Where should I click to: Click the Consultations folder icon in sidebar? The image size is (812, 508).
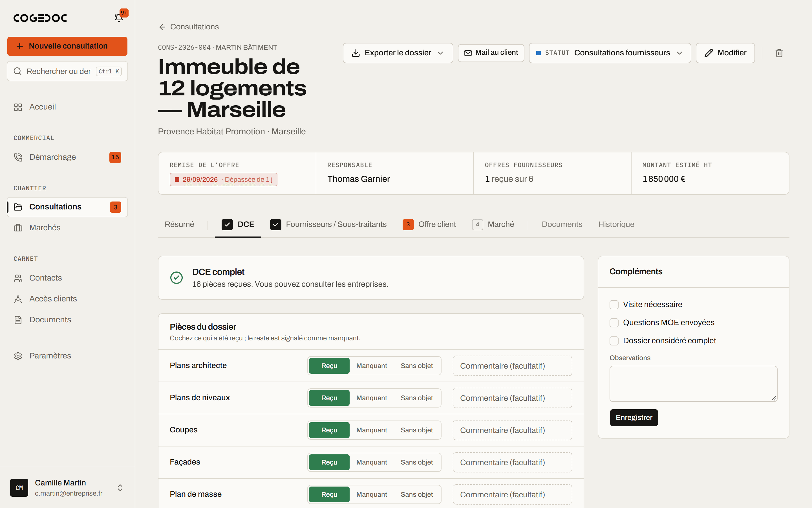(x=18, y=207)
